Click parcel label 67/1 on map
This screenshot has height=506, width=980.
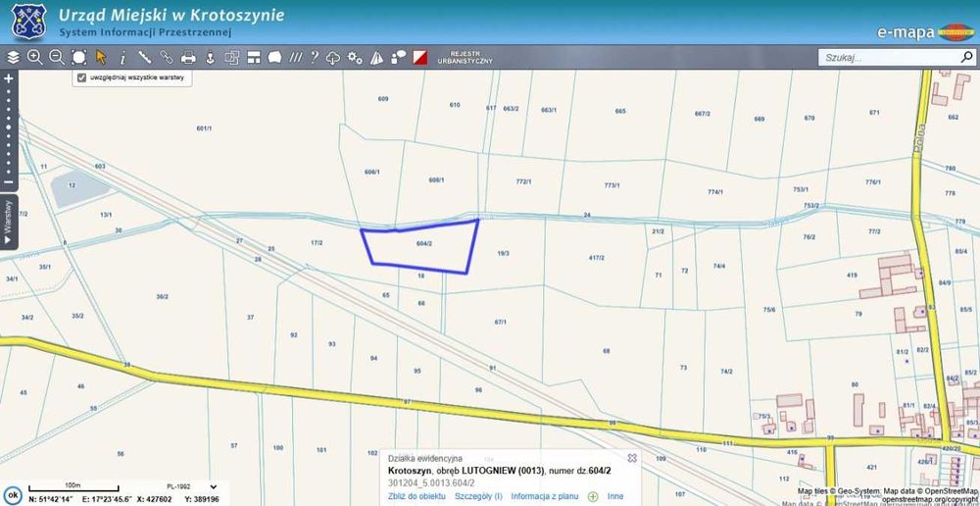tap(500, 322)
